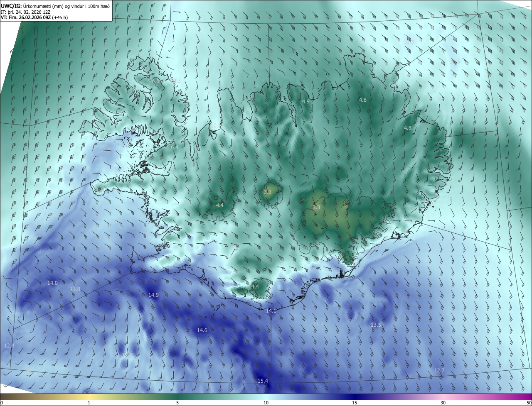This screenshot has width=532, height=406.
Task: Click the 13.5 value label southeast of Iceland
Action: [x=376, y=325]
